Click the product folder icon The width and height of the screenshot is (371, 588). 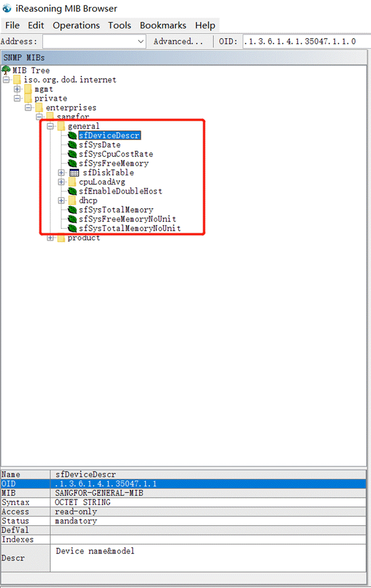tap(62, 238)
